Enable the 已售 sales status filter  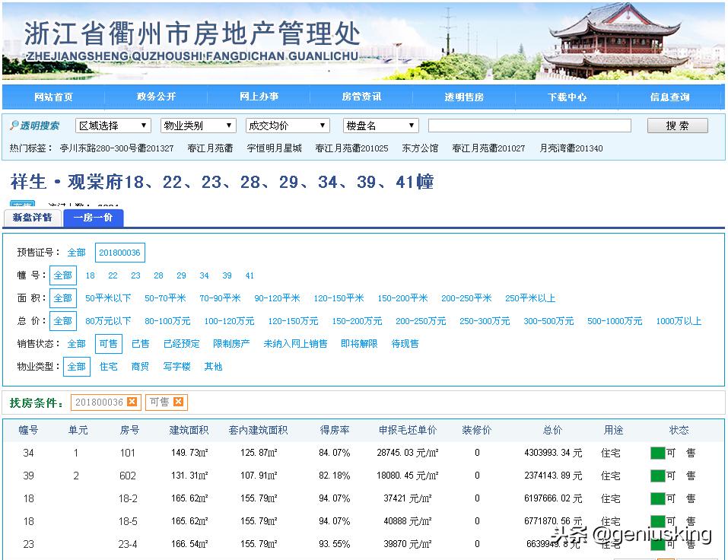coord(140,344)
